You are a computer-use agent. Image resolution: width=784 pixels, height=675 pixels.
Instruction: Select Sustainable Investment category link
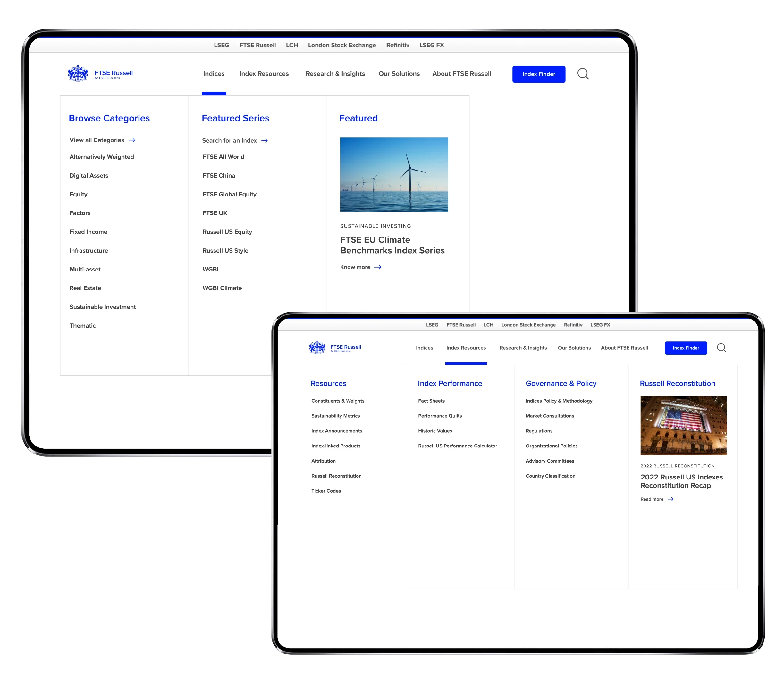point(103,307)
